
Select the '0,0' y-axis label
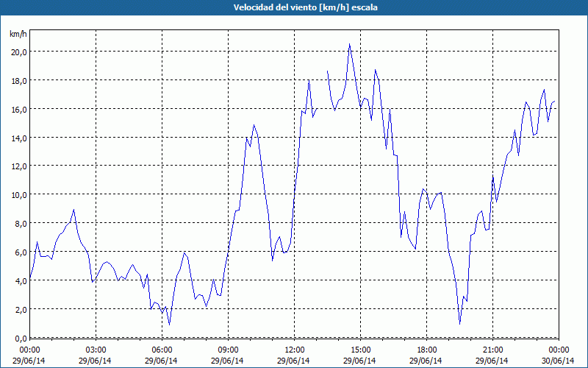21,339
